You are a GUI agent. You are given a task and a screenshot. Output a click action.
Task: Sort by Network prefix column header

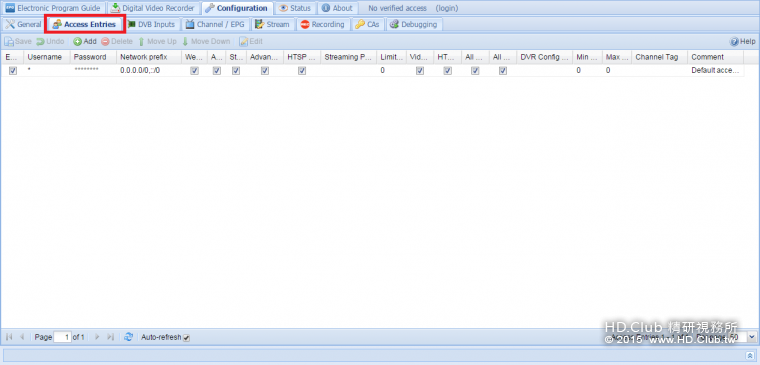pos(149,57)
